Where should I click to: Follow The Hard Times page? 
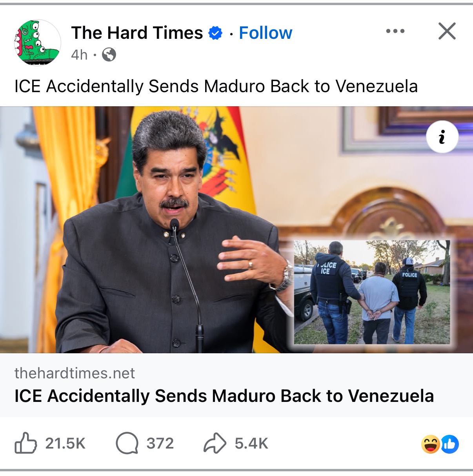point(266,33)
